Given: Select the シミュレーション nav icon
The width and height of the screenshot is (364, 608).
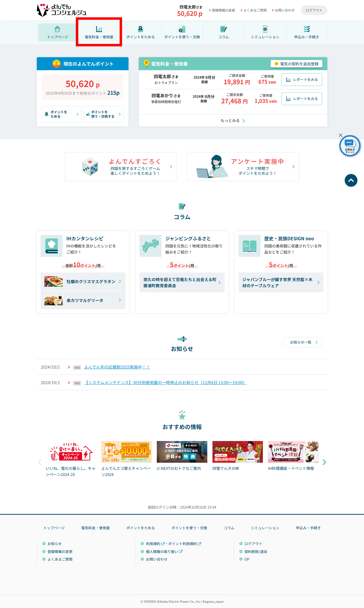Looking at the screenshot, I should (x=265, y=29).
